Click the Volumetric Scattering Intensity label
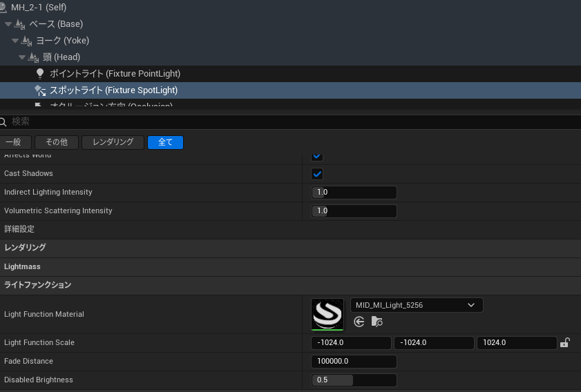This screenshot has width=581, height=392. 58,211
